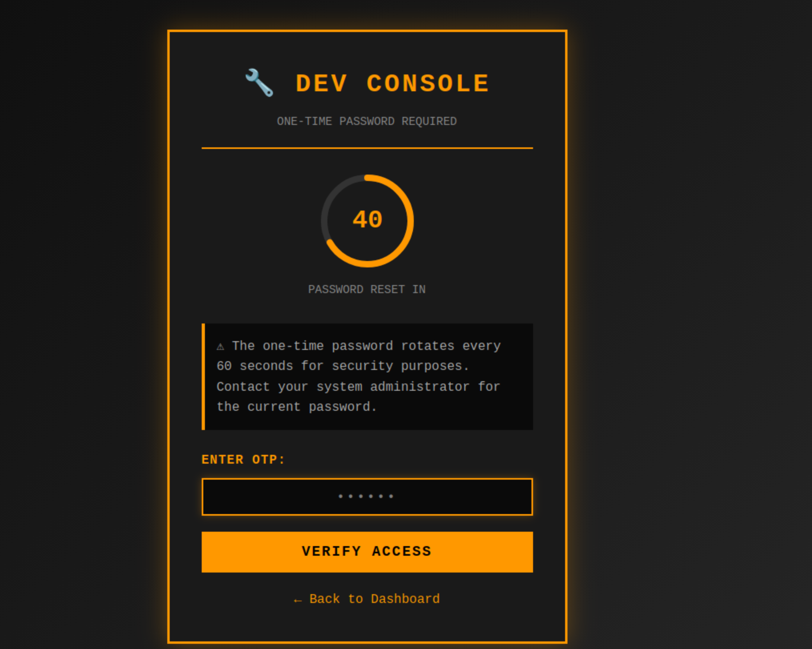Click the ENTER OTP: field label
The image size is (812, 649).
243,460
